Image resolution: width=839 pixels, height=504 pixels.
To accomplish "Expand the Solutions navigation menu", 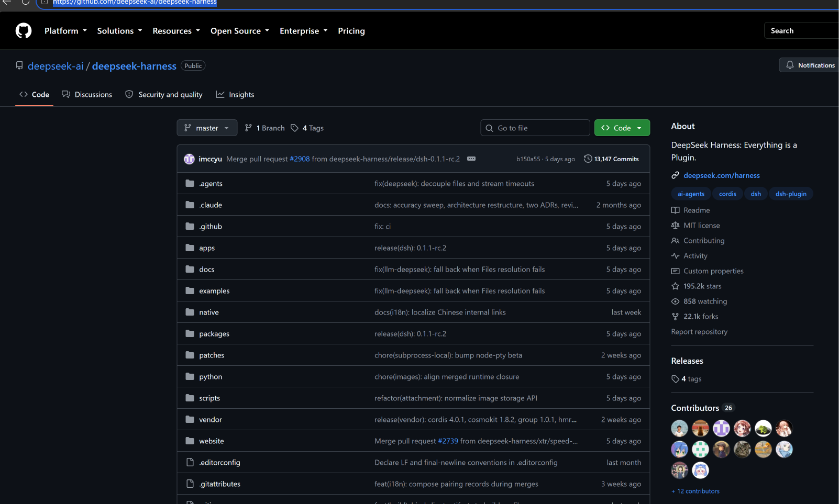I will tap(119, 31).
